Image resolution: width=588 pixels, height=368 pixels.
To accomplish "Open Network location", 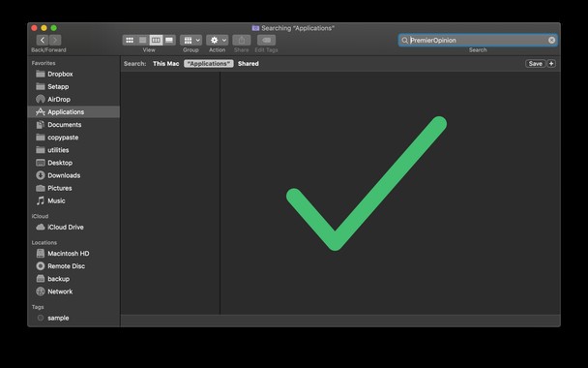I will point(73,291).
